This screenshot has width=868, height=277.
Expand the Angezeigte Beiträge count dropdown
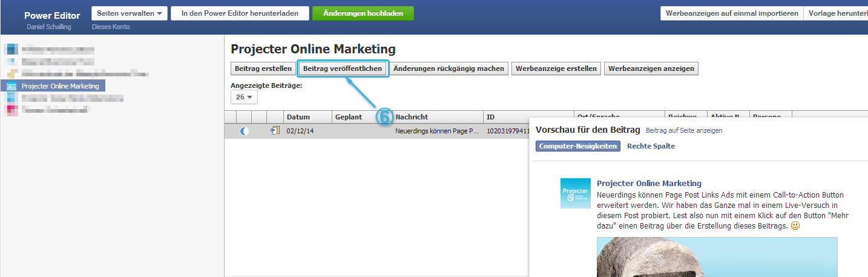(244, 97)
